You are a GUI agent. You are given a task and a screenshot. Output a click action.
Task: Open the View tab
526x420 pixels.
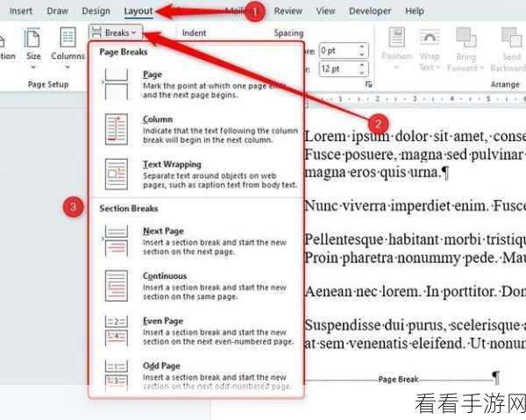325,11
